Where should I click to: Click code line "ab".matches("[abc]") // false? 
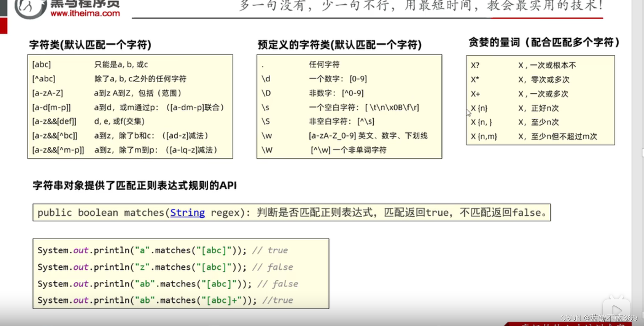pos(168,284)
